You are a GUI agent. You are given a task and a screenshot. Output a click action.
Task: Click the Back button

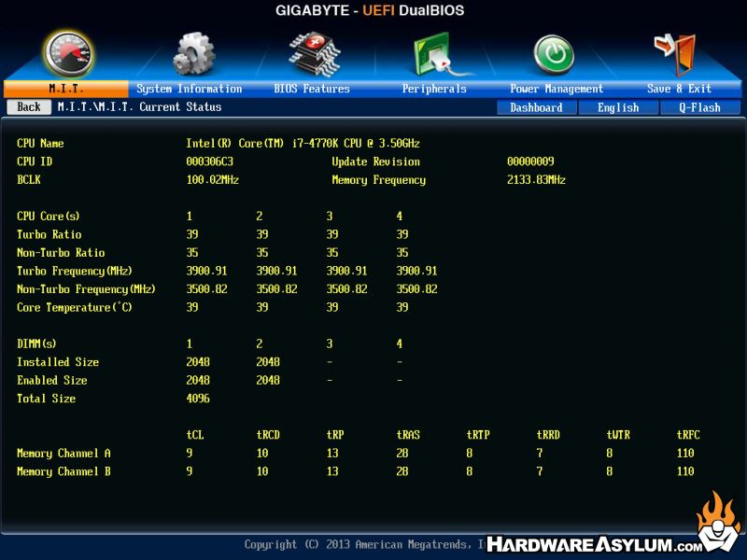pyautogui.click(x=29, y=106)
